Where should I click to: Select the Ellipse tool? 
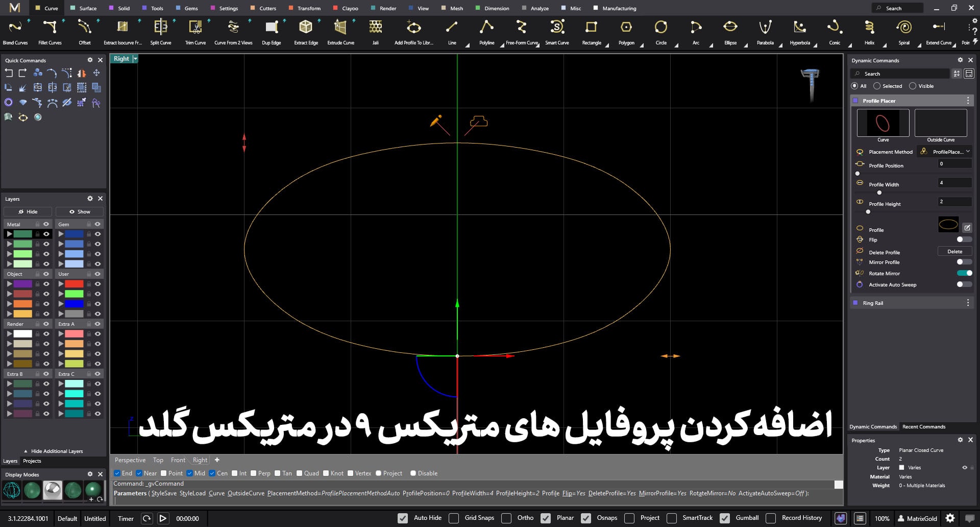pos(730,28)
